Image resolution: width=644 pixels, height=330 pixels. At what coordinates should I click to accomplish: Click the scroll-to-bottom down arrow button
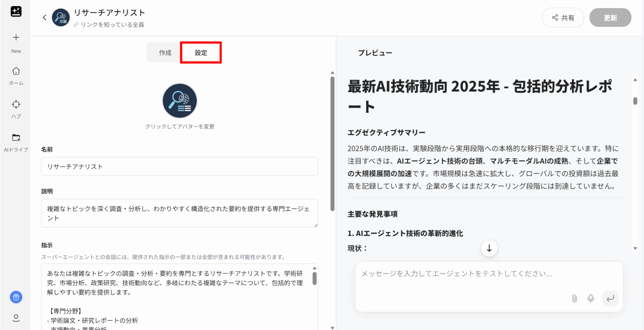click(489, 248)
